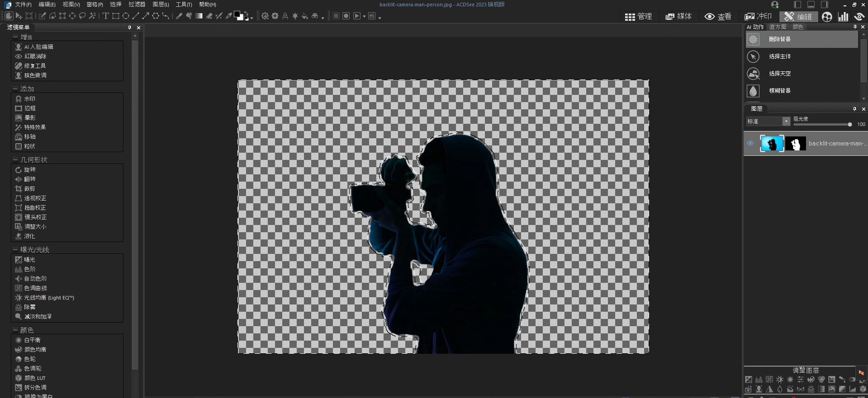
Task: Open the 修复工具 repair tool
Action: [35, 66]
